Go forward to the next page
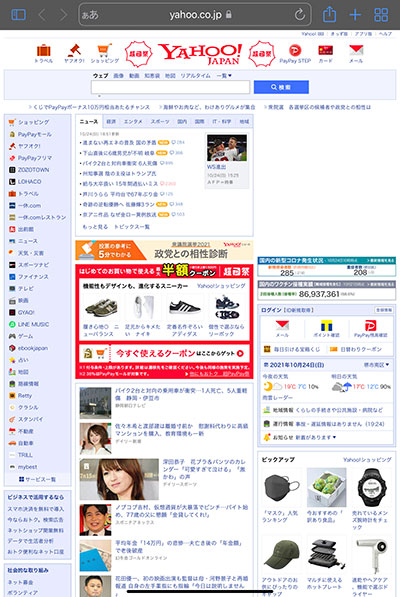Viewport: 400px width, 597px height. (x=63, y=15)
